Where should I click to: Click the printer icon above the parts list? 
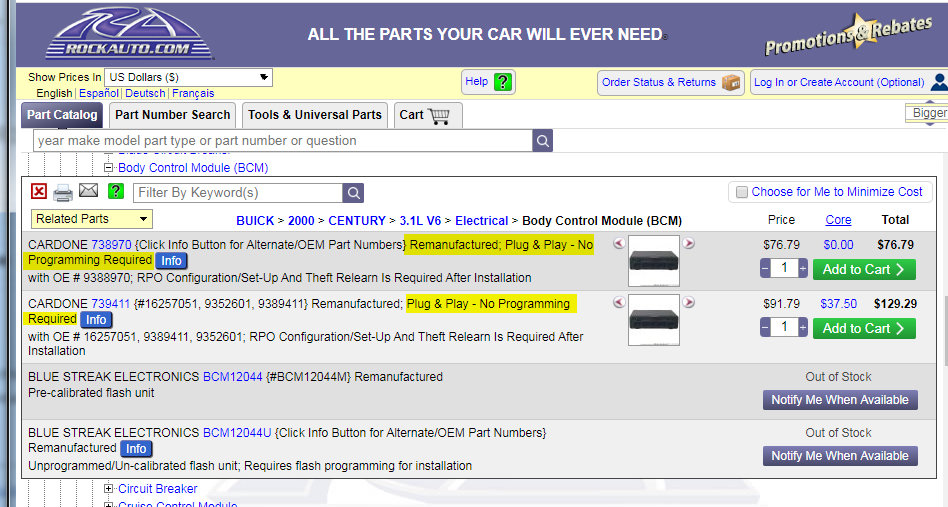(x=63, y=192)
